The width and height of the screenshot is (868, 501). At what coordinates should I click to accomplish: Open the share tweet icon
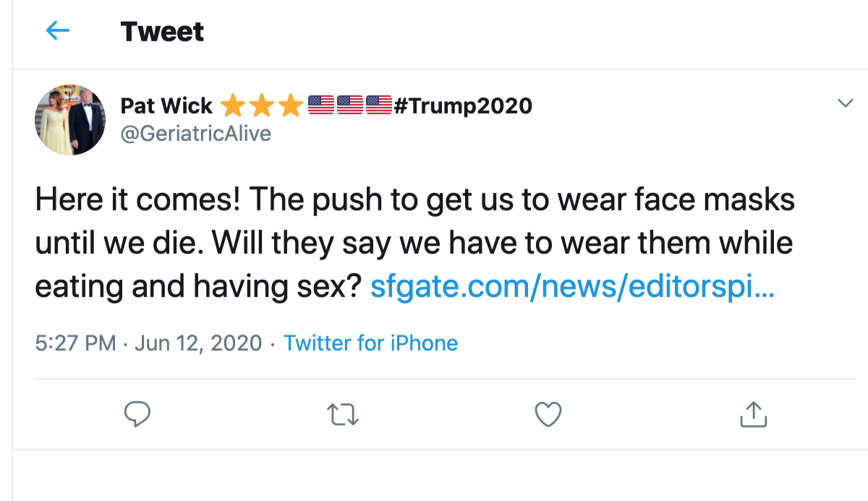[752, 414]
